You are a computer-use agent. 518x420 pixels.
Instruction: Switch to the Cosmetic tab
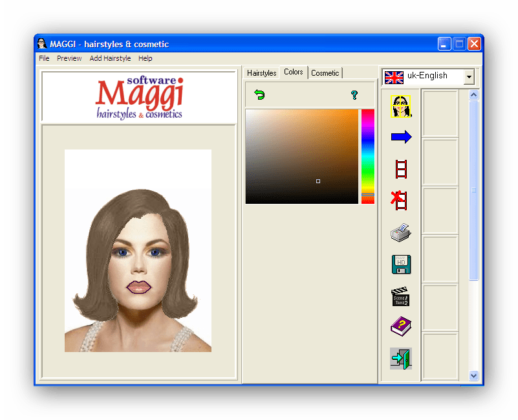(x=325, y=73)
